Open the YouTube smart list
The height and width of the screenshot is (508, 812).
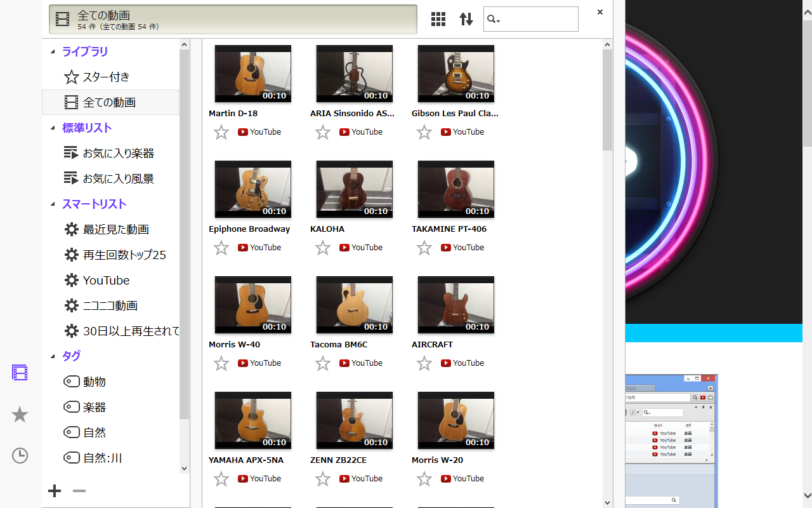(110, 280)
